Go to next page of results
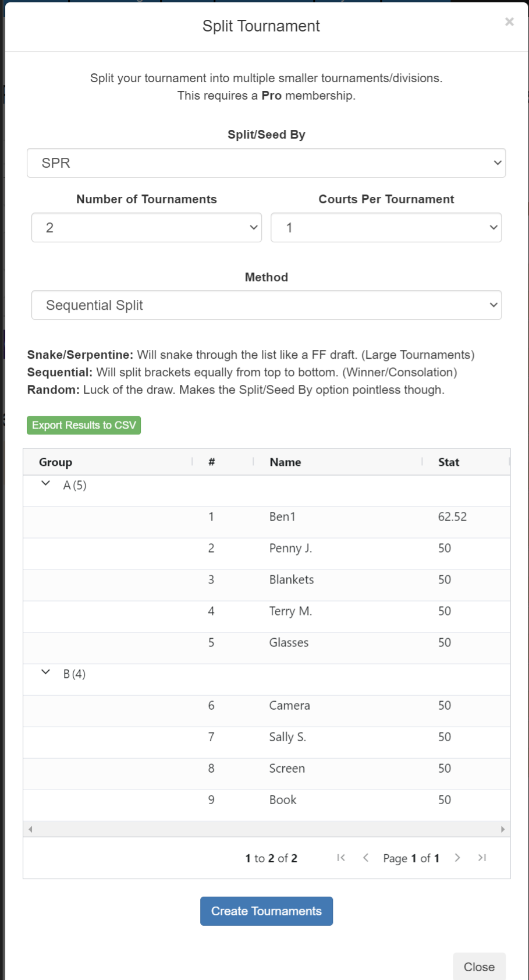The image size is (529, 980). click(457, 858)
